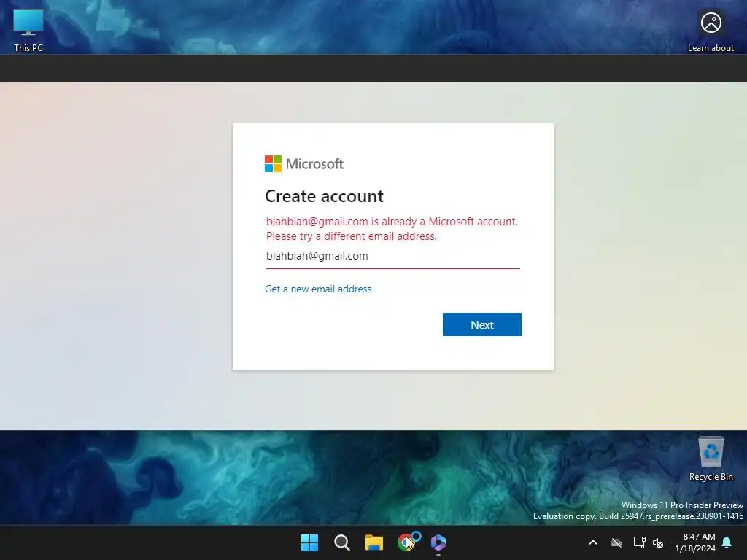Open network status tray icon
The width and height of the screenshot is (747, 560).
pyautogui.click(x=639, y=542)
